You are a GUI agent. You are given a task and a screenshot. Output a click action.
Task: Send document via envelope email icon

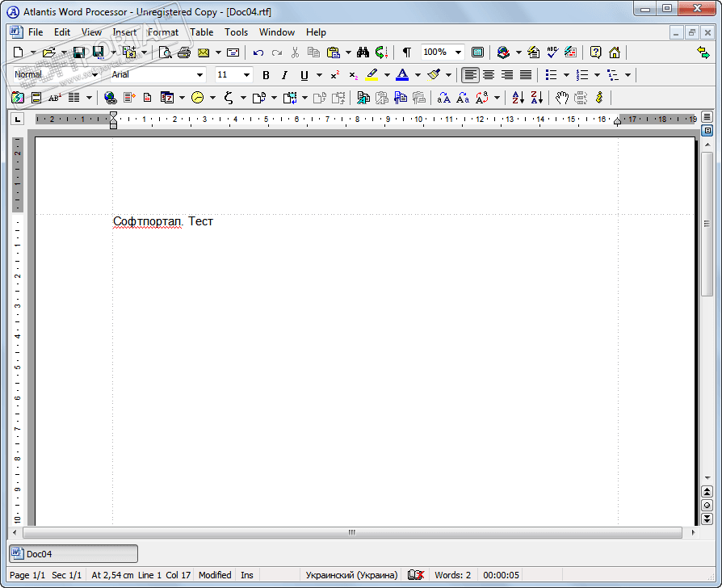click(203, 52)
